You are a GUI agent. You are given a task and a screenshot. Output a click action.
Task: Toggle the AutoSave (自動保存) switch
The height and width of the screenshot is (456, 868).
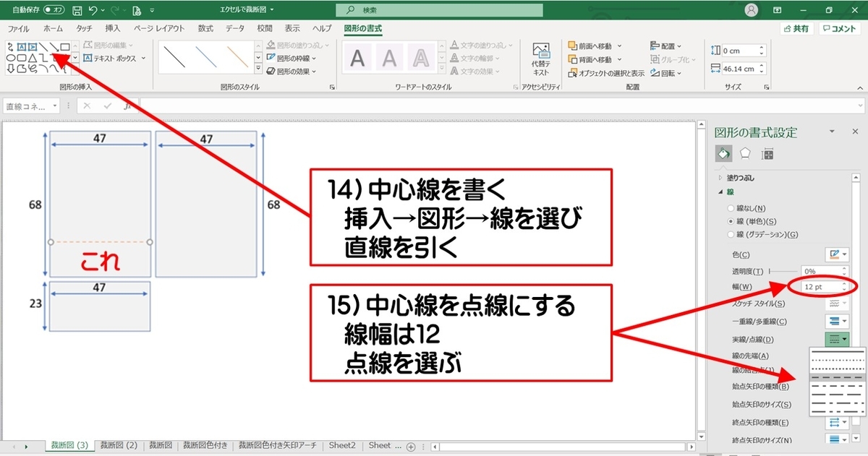pyautogui.click(x=55, y=11)
